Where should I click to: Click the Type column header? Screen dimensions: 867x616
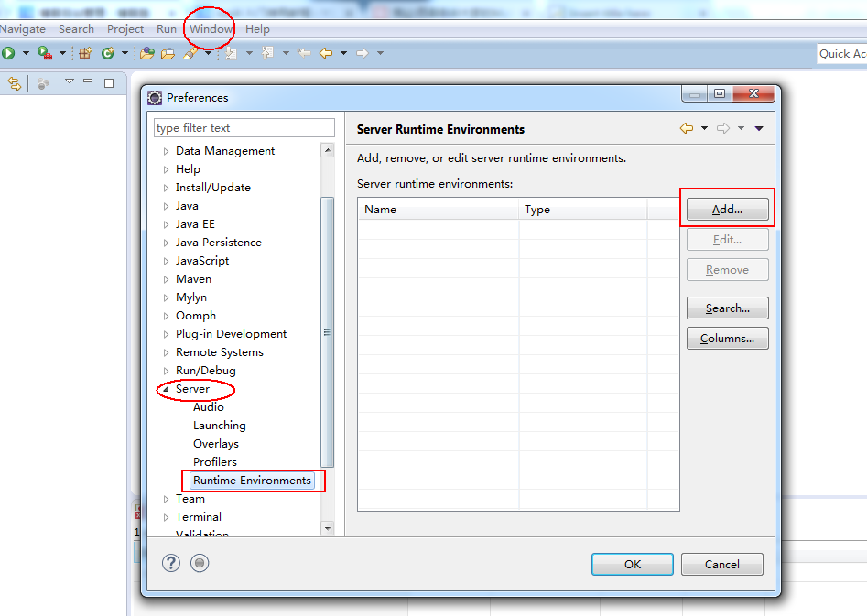tap(583, 209)
